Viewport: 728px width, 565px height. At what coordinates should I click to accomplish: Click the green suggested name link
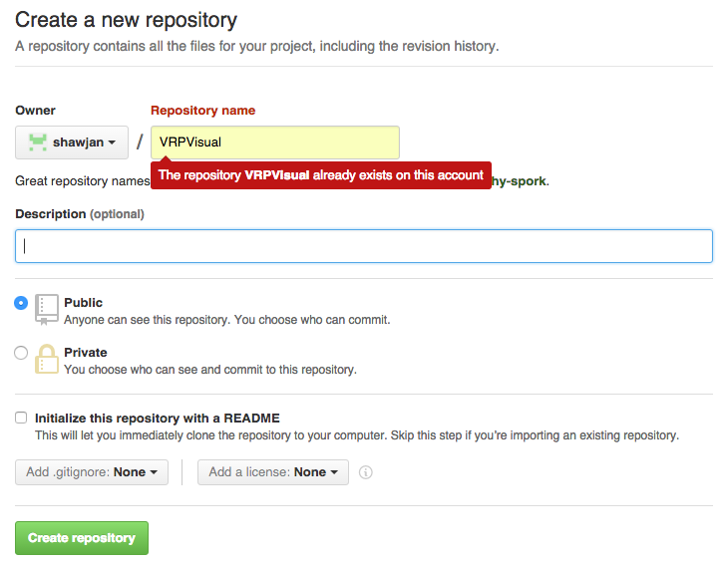tap(520, 181)
